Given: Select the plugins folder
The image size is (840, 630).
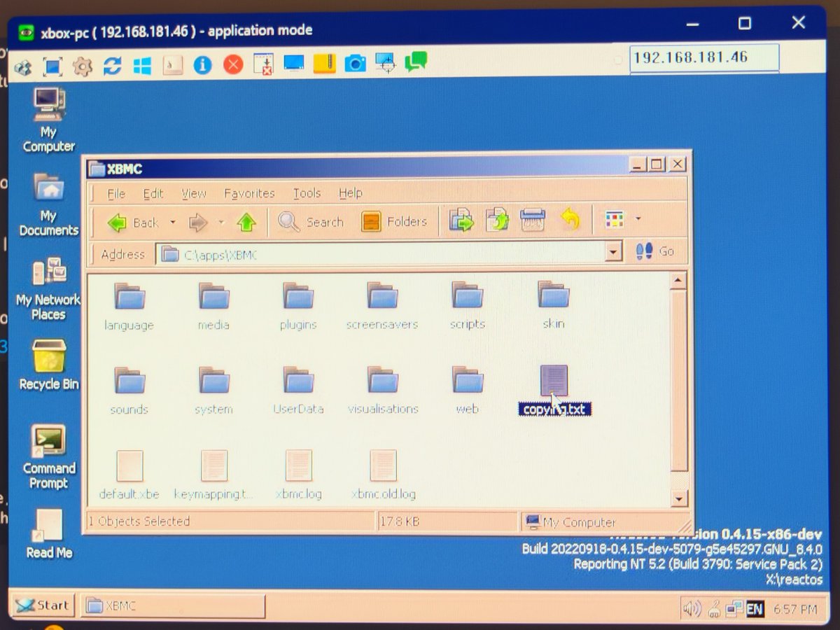Looking at the screenshot, I should coord(298,307).
